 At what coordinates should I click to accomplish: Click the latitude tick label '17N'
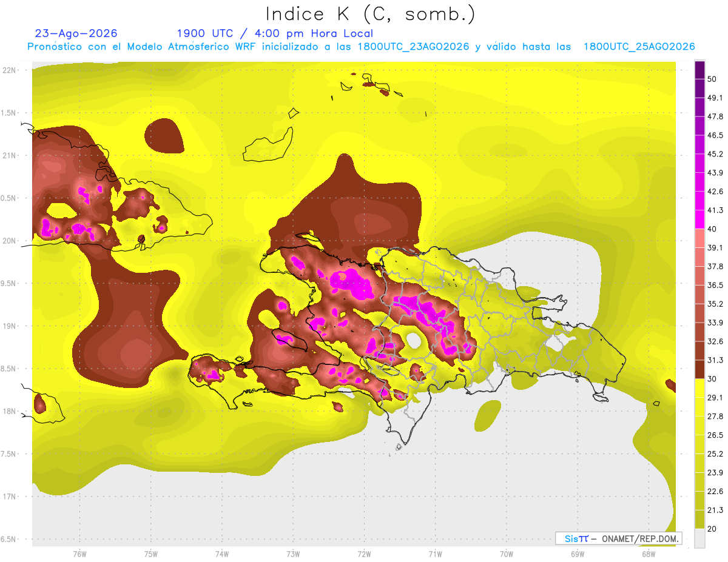click(x=9, y=497)
